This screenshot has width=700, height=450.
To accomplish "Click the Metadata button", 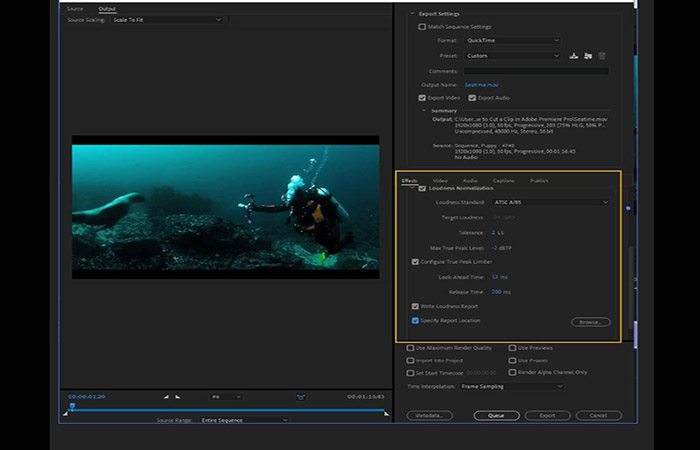I will 429,416.
